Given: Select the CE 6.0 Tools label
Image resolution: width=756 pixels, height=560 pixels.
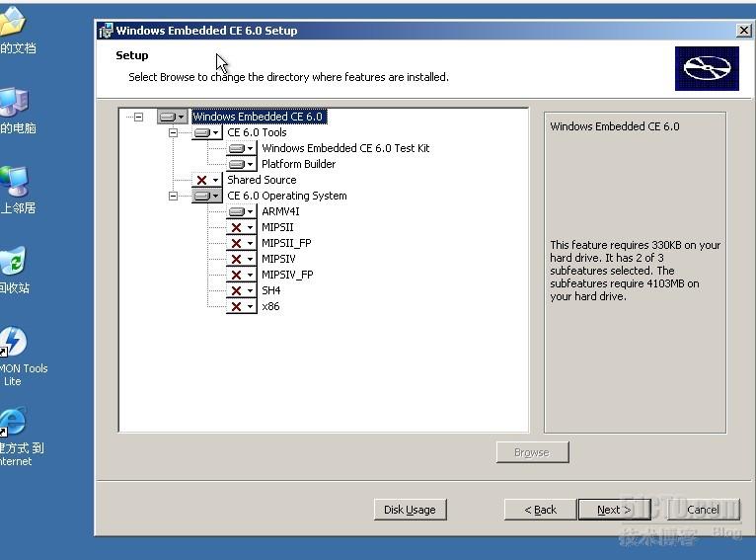Looking at the screenshot, I should [x=257, y=132].
